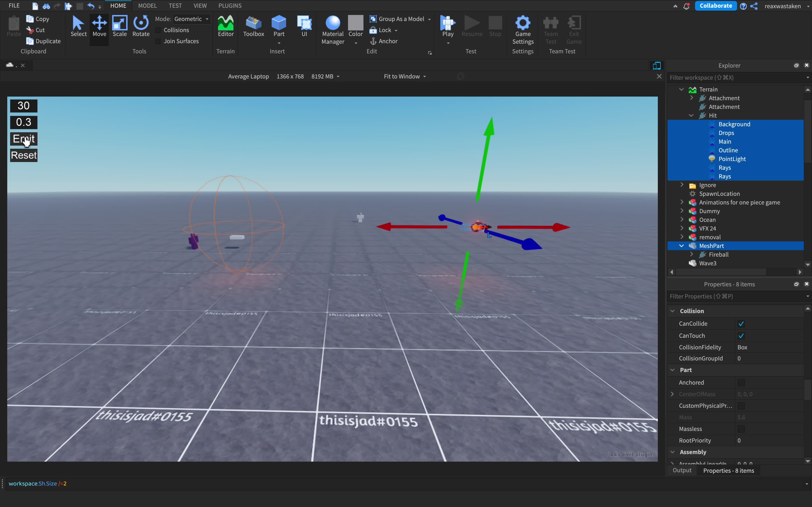Open the Mode Geometric dropdown
Viewport: 812px width, 507px height.
point(191,19)
